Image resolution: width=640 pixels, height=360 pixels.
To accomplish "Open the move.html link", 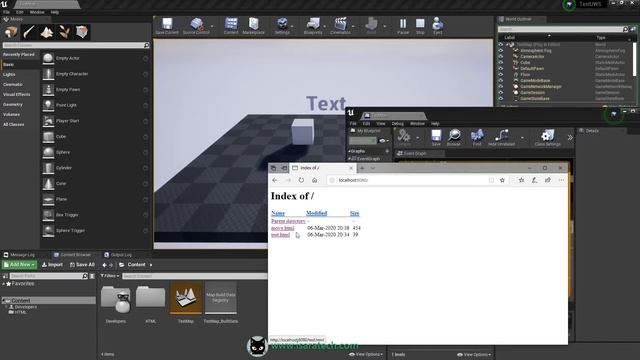I will pos(282,228).
